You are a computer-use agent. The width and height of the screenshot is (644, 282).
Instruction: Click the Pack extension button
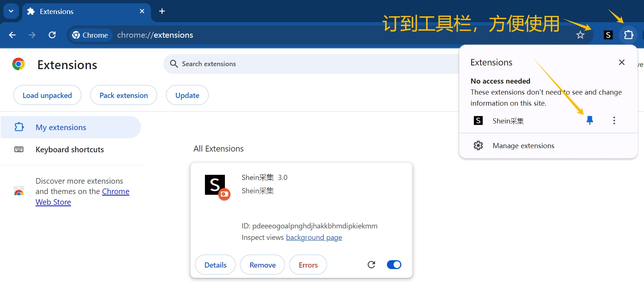click(124, 95)
